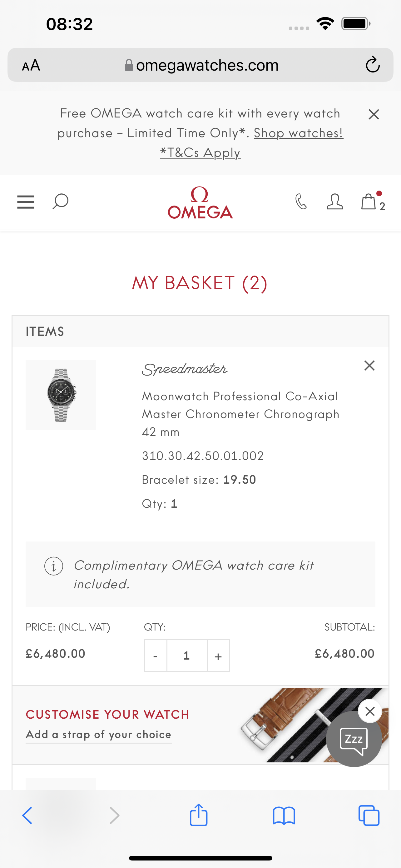The width and height of the screenshot is (401, 868).
Task: Open Safari bookmarks
Action: 284,816
